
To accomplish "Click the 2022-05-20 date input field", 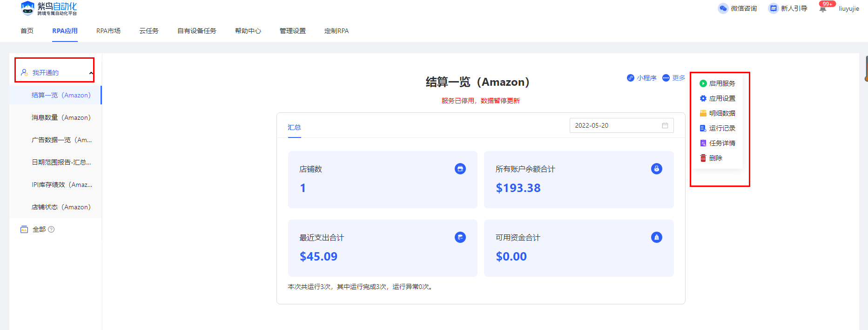I will [x=621, y=125].
